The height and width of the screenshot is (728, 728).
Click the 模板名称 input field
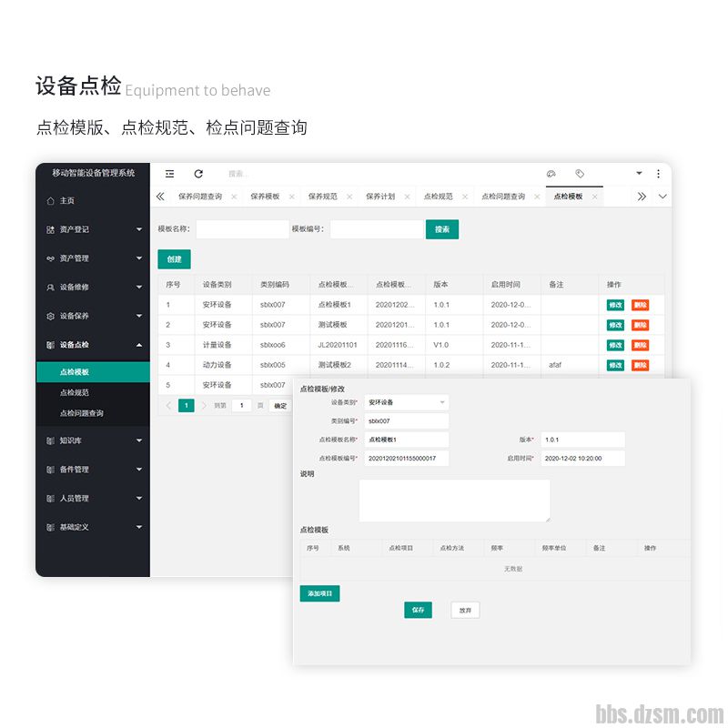241,229
